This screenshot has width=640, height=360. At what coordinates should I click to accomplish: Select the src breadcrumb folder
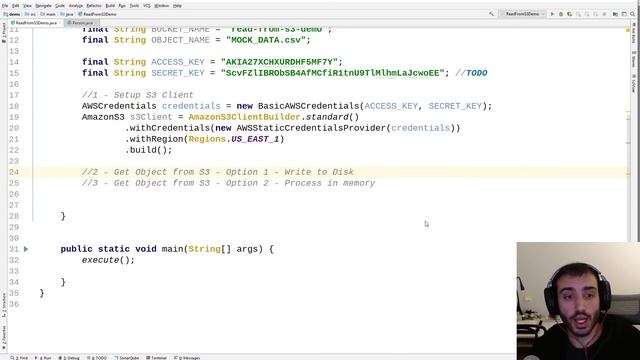pyautogui.click(x=31, y=14)
